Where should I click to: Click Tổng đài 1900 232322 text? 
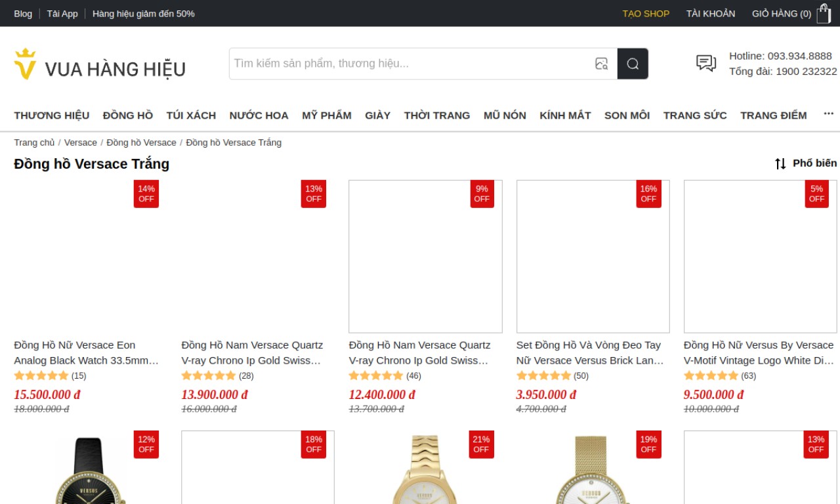coord(783,72)
